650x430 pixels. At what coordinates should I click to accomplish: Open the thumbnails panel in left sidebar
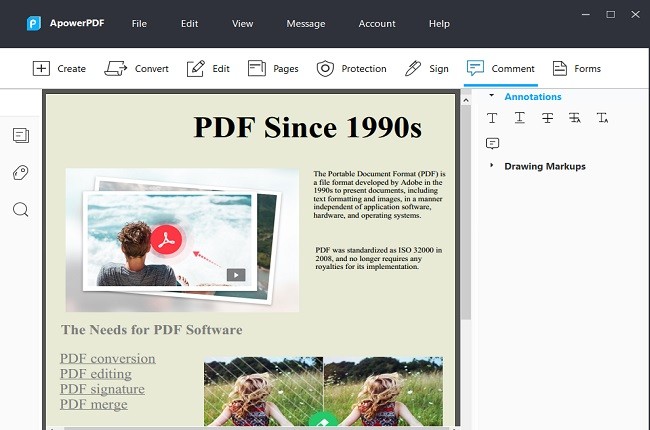click(21, 135)
